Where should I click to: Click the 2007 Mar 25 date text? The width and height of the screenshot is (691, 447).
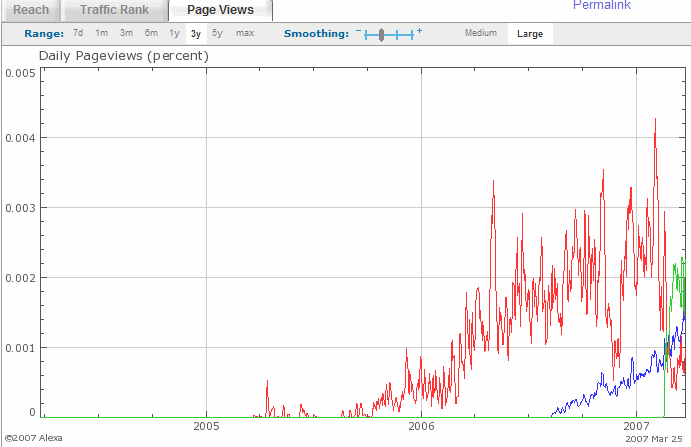(654, 439)
